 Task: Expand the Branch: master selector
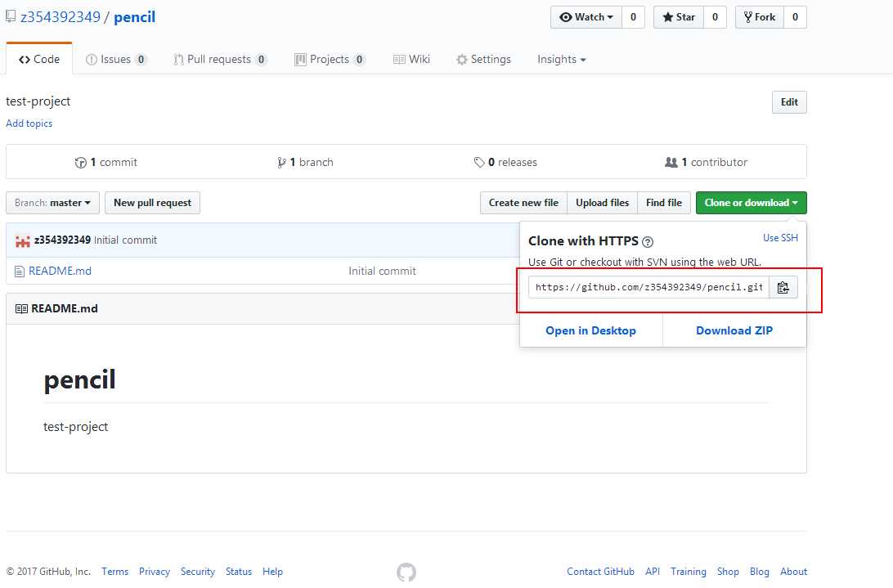(52, 203)
